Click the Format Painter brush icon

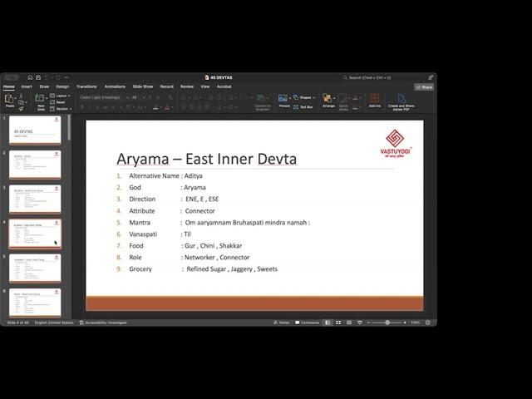click(21, 109)
